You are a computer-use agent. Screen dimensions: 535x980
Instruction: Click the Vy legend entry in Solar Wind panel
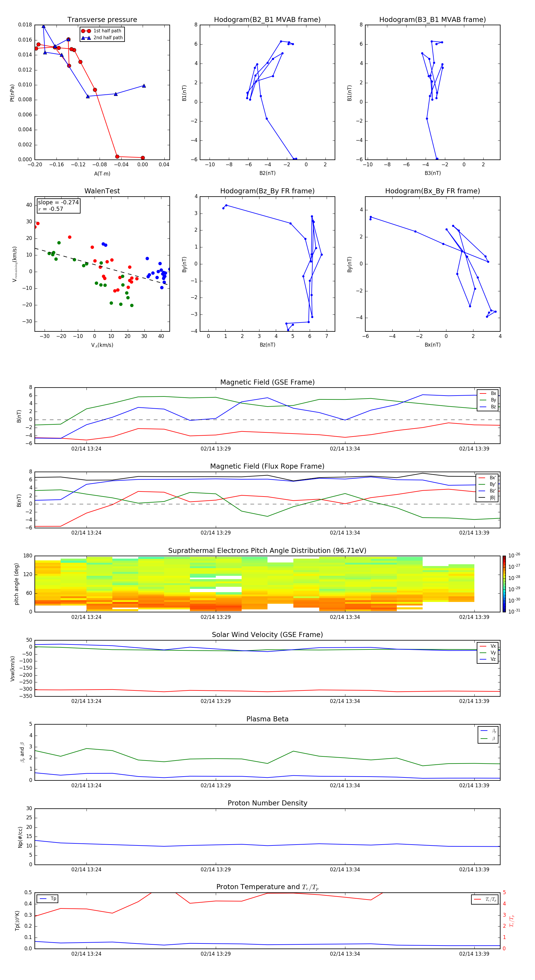(488, 652)
